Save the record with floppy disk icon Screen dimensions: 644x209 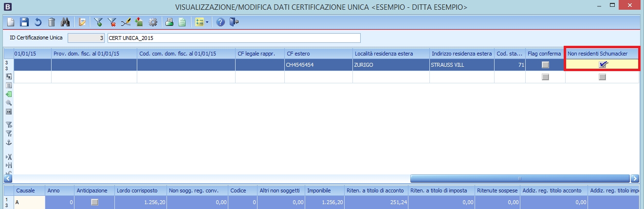click(24, 22)
